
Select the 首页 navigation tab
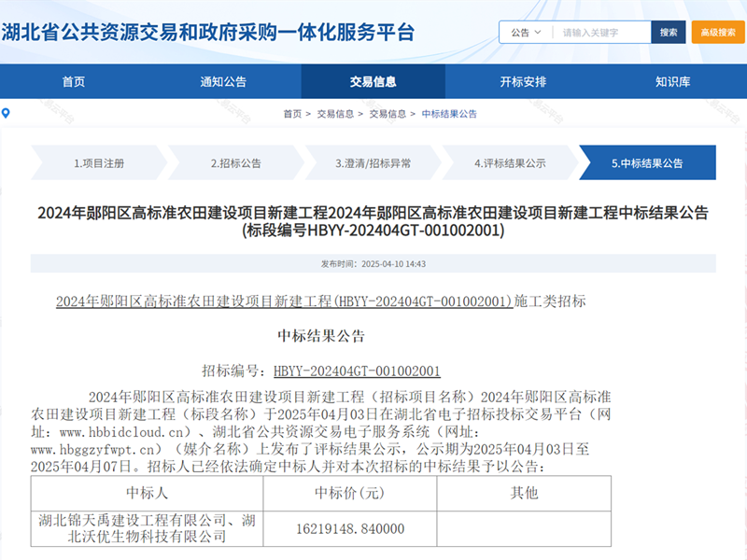(x=73, y=82)
